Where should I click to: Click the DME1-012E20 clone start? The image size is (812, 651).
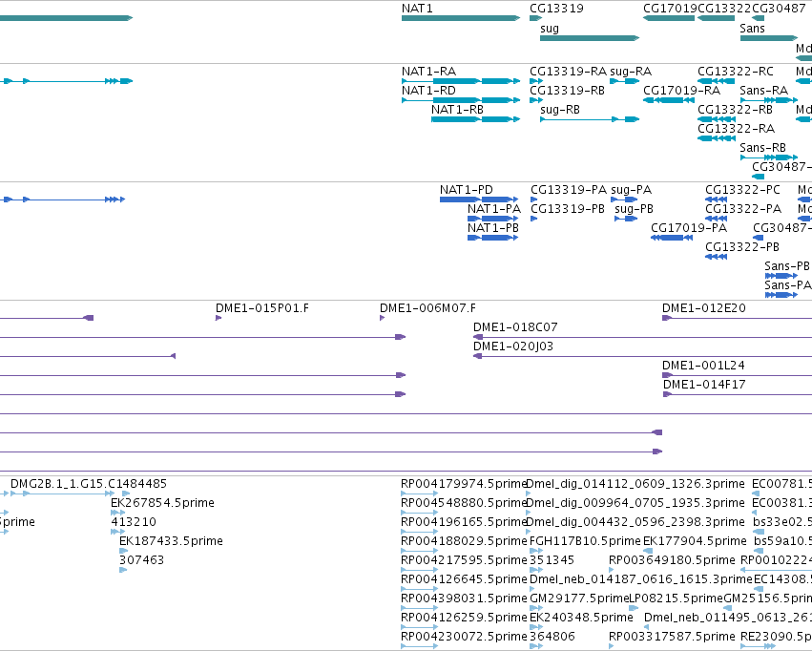(x=667, y=318)
